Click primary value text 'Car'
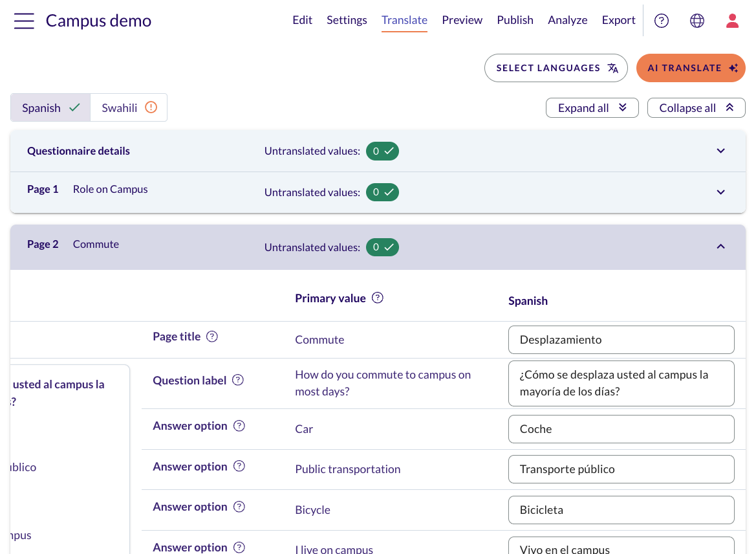Screen dimensions: 756x554 [x=304, y=429]
